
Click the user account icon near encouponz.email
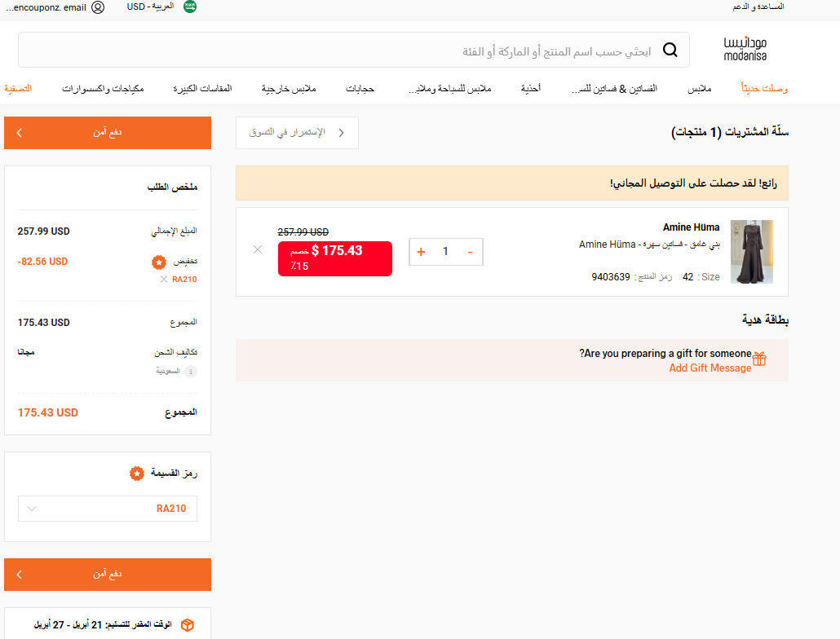[98, 7]
